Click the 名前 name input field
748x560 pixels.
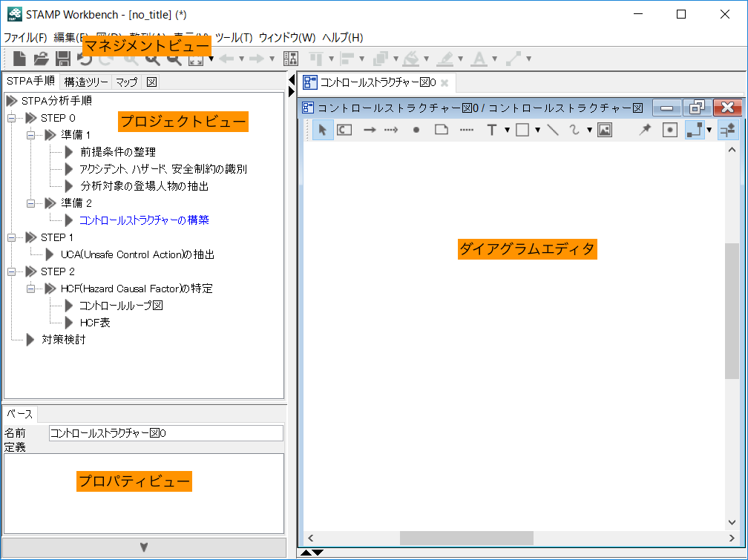coord(166,433)
